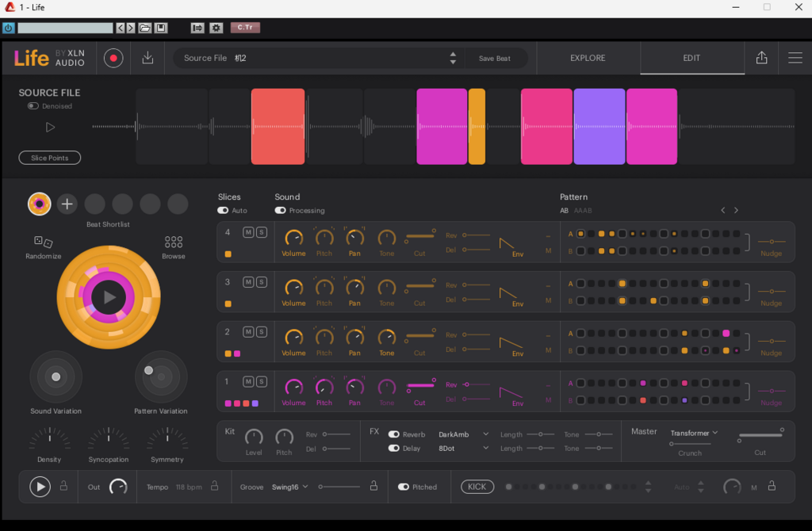Toggle Slices Auto switch

(x=223, y=211)
